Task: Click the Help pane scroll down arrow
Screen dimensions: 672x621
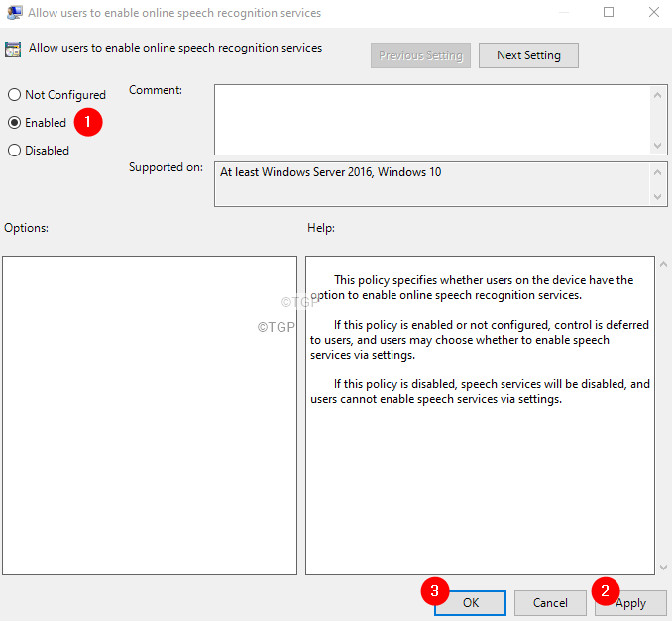Action: (663, 568)
